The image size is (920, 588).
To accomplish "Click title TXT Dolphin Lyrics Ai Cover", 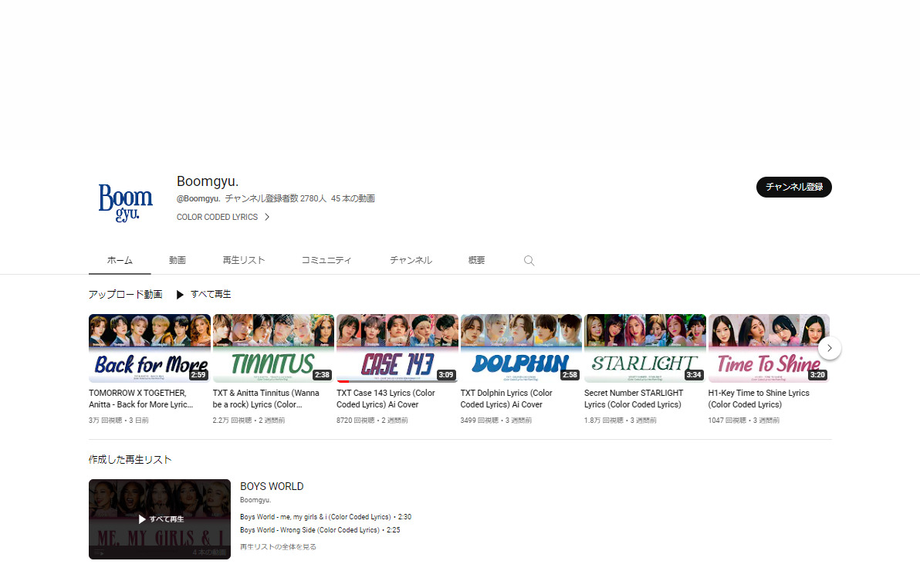I will (x=506, y=398).
